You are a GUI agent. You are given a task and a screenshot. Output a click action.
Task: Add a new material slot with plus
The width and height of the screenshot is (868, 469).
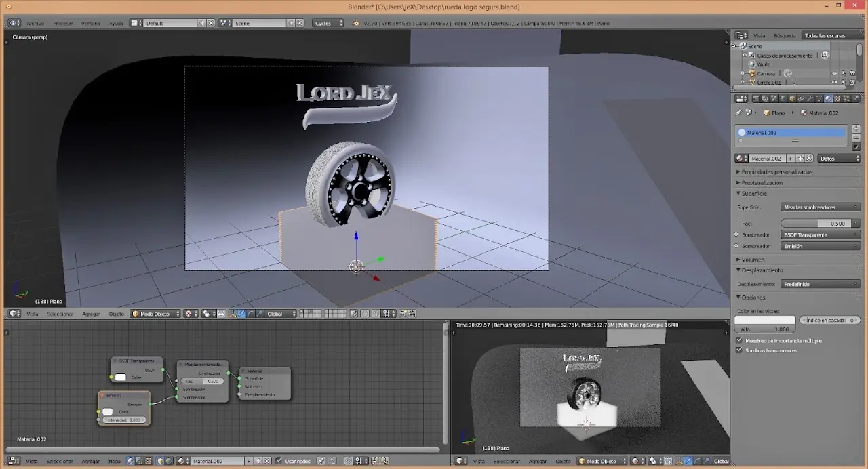coord(856,128)
